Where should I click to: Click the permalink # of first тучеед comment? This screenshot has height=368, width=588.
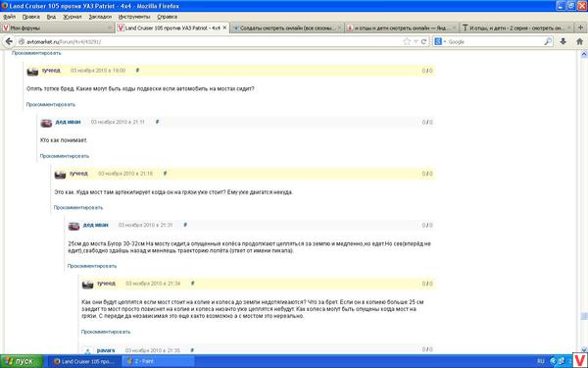[x=137, y=71]
